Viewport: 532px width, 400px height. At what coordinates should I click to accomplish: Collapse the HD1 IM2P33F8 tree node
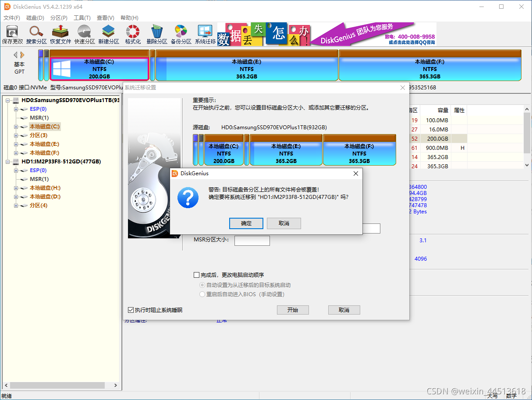(x=8, y=162)
